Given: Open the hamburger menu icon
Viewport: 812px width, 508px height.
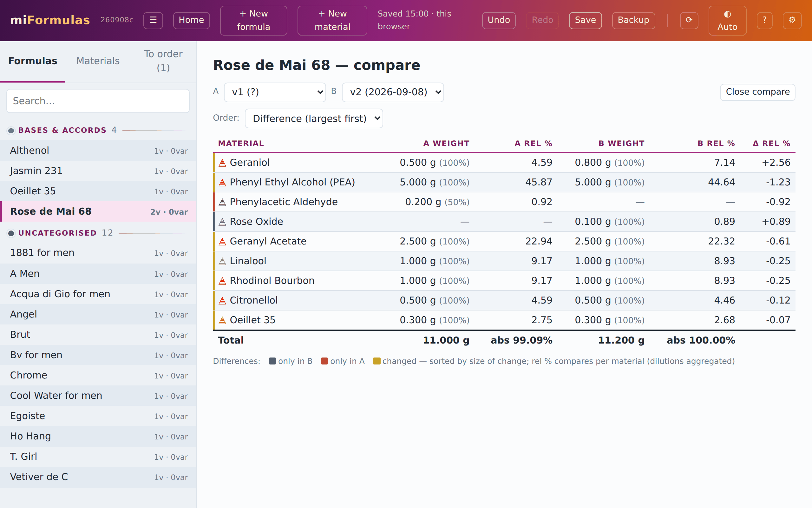Looking at the screenshot, I should (153, 20).
